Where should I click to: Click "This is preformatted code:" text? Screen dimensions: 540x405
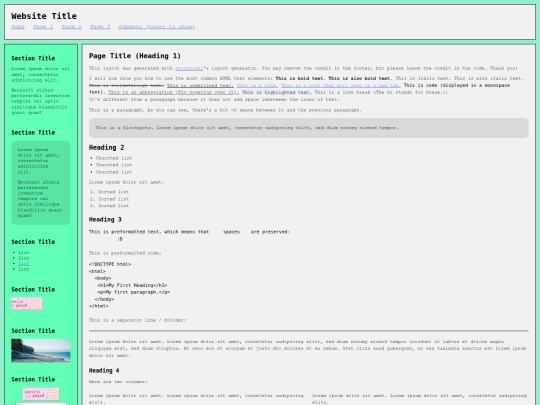tap(125, 253)
